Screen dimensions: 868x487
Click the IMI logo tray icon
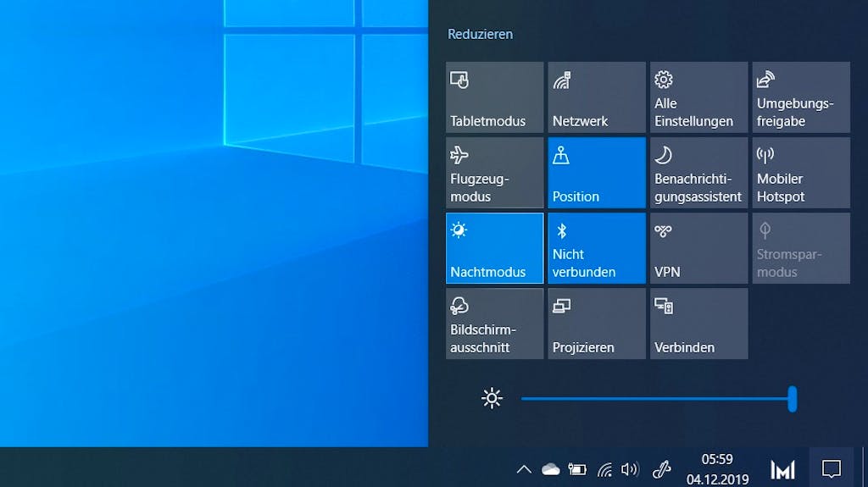click(782, 470)
